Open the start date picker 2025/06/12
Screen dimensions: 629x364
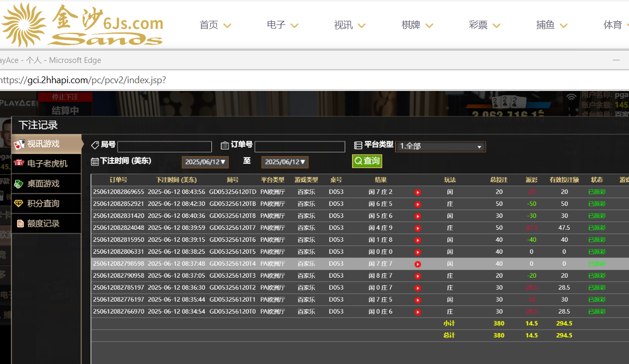[x=205, y=162]
